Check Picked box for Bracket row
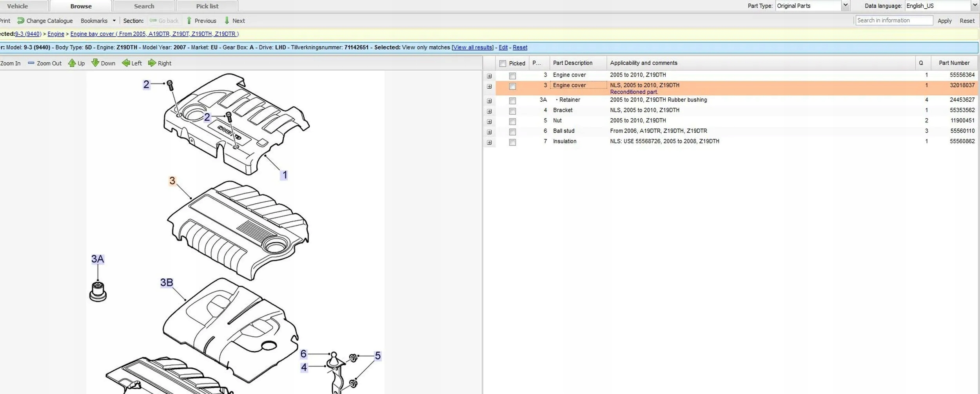Image resolution: width=980 pixels, height=394 pixels. [x=512, y=111]
